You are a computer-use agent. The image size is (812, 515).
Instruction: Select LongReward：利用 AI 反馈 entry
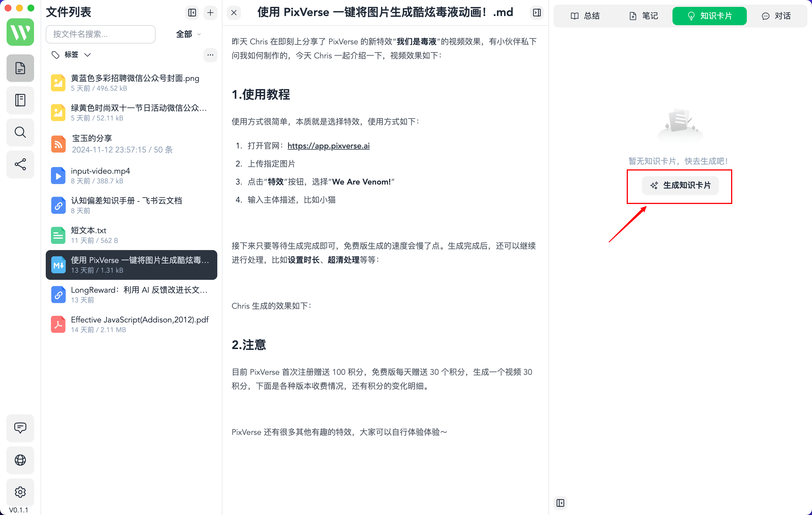coord(131,295)
